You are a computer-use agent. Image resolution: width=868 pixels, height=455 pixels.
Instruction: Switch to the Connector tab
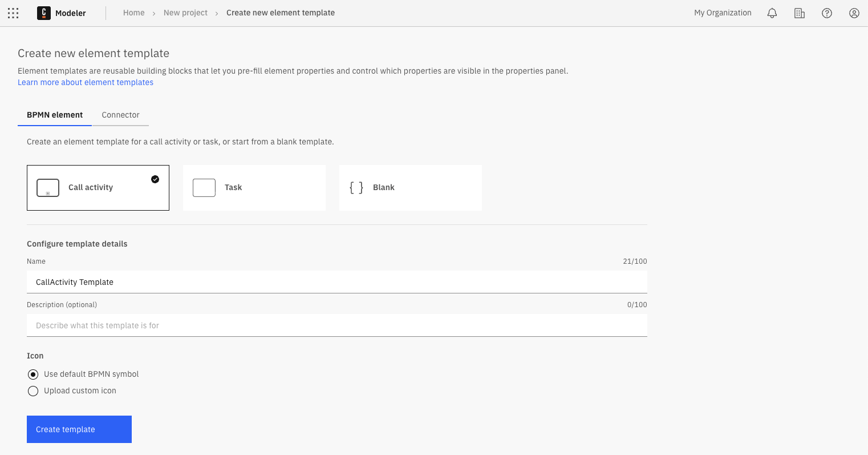(120, 115)
